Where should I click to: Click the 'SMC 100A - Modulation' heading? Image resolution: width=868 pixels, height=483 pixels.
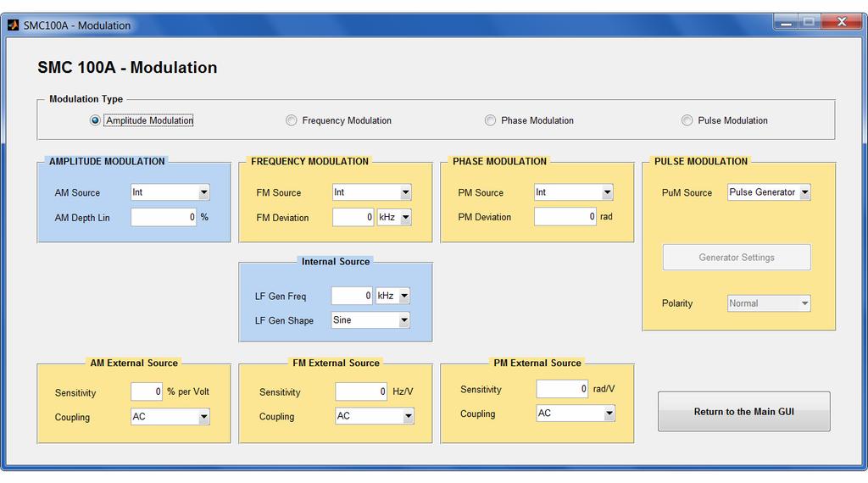(x=127, y=68)
